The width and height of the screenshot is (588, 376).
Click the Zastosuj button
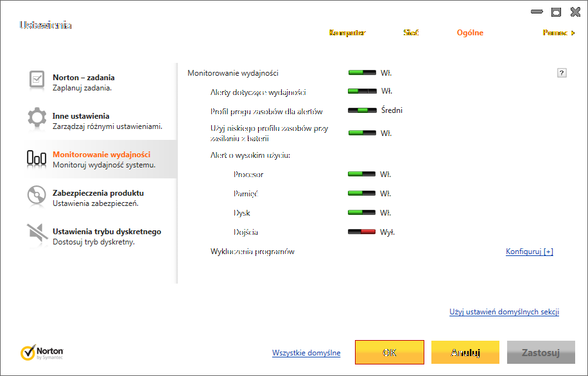[x=540, y=352]
